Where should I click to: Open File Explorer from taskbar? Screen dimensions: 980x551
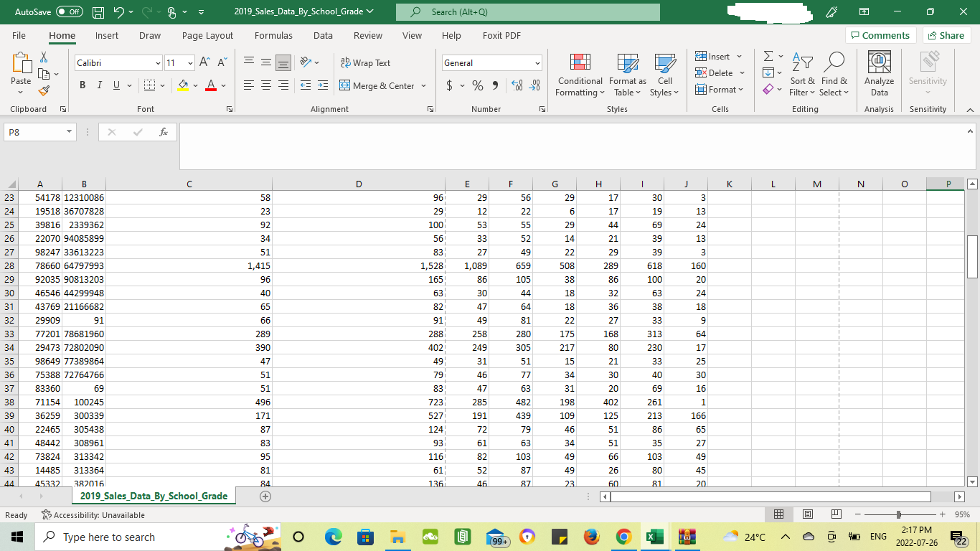point(397,537)
